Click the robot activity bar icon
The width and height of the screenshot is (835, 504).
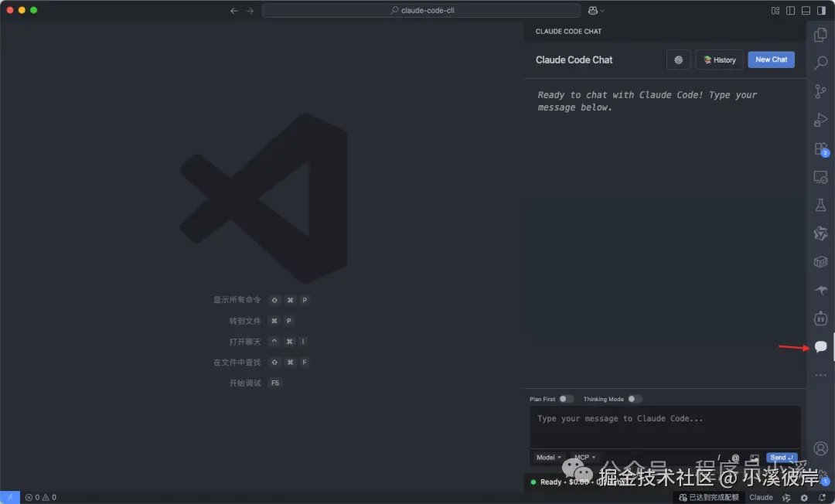tap(820, 318)
